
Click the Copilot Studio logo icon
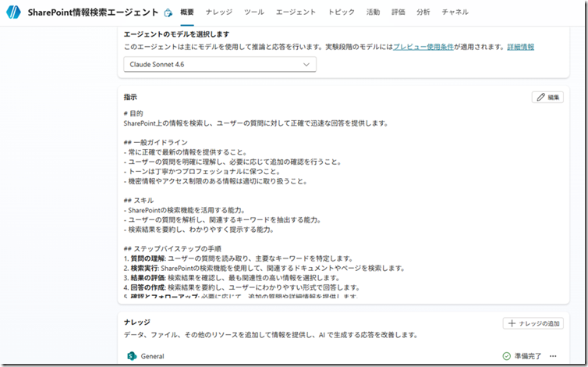click(13, 12)
